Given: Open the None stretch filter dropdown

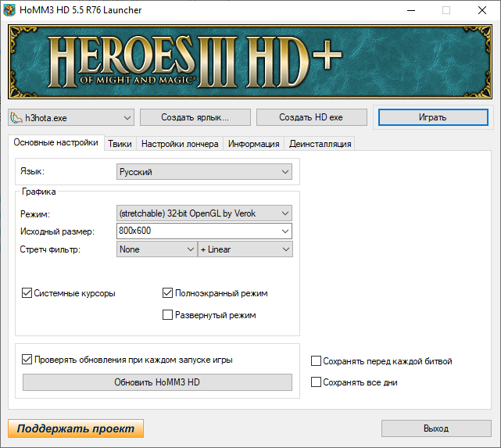Looking at the screenshot, I should (x=156, y=249).
